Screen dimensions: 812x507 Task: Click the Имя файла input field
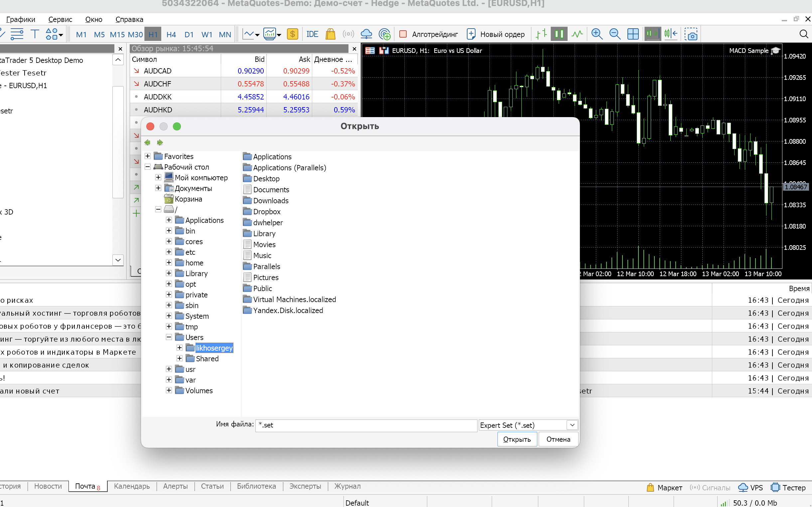click(x=366, y=425)
